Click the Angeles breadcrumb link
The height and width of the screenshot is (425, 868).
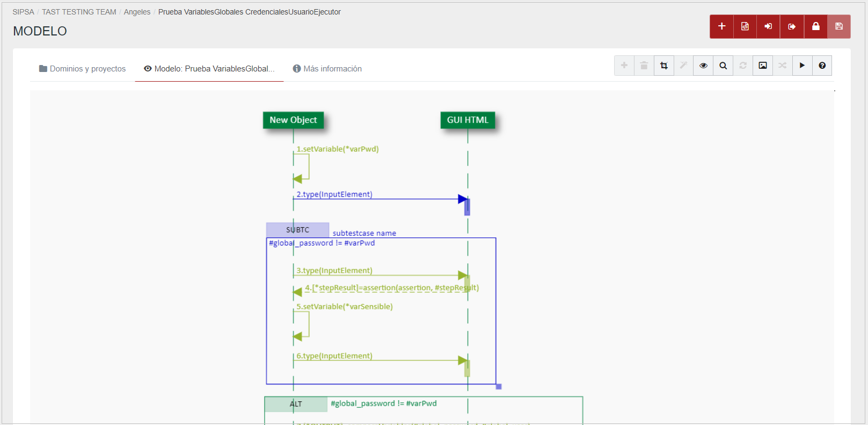pyautogui.click(x=137, y=12)
